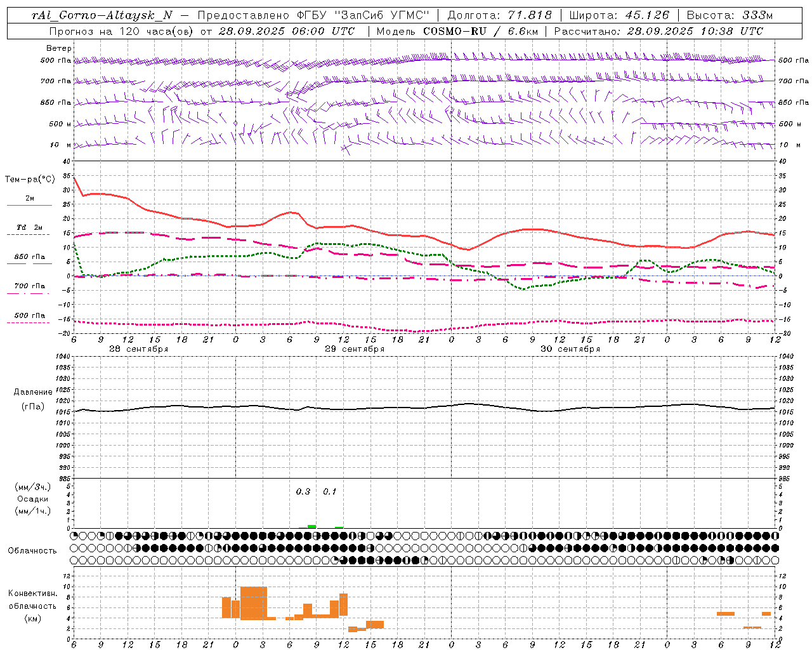The width and height of the screenshot is (812, 650).
Task: Click the 0.1 precipitation value
Action: pos(330,491)
